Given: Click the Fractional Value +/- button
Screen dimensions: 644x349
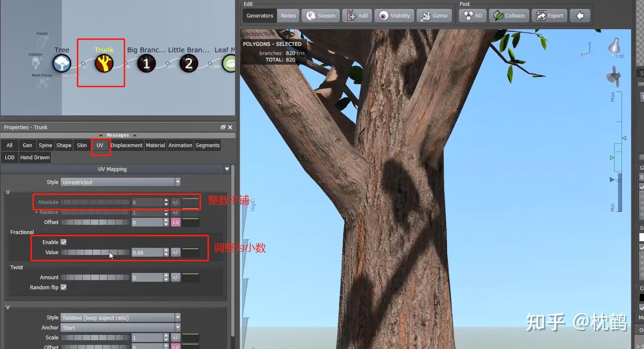Looking at the screenshot, I should tap(176, 252).
